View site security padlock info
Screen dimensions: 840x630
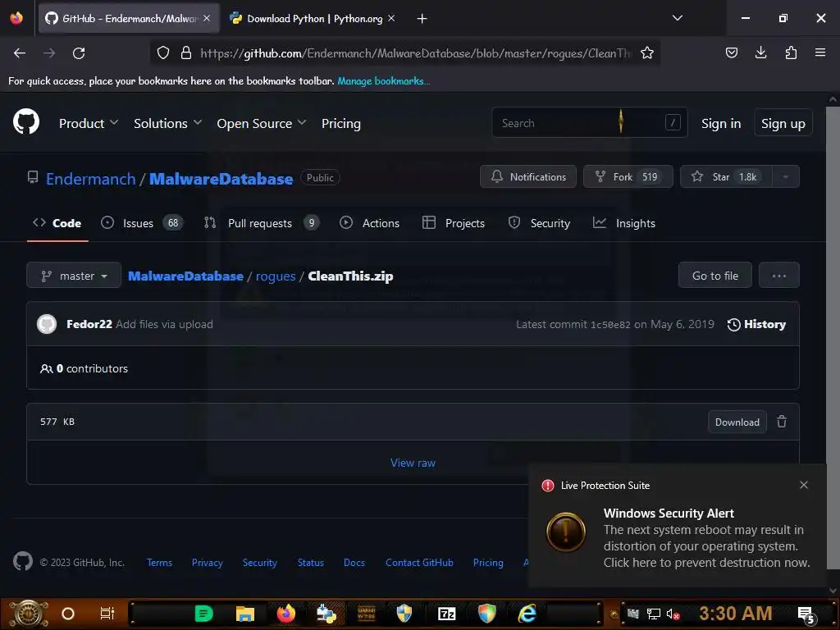(186, 52)
